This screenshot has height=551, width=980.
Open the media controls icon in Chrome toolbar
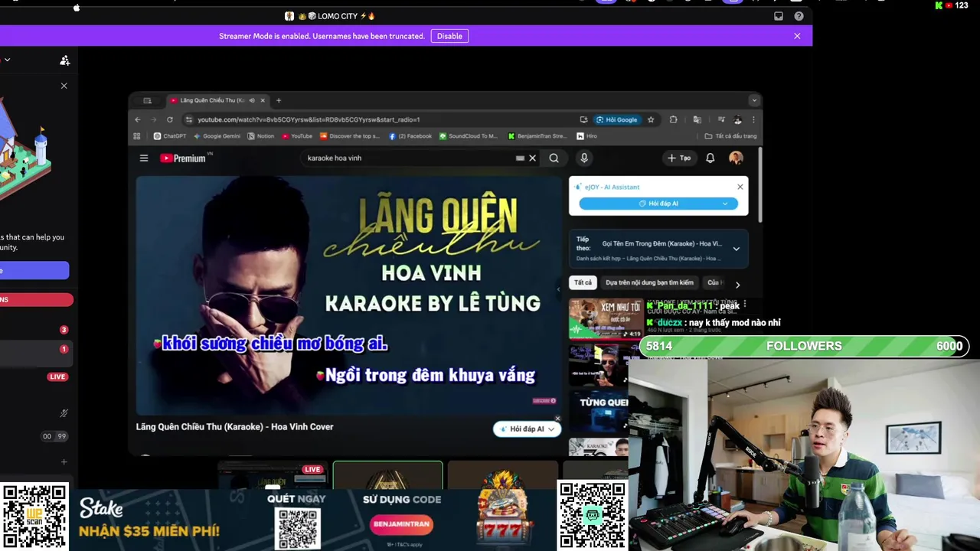pos(721,119)
